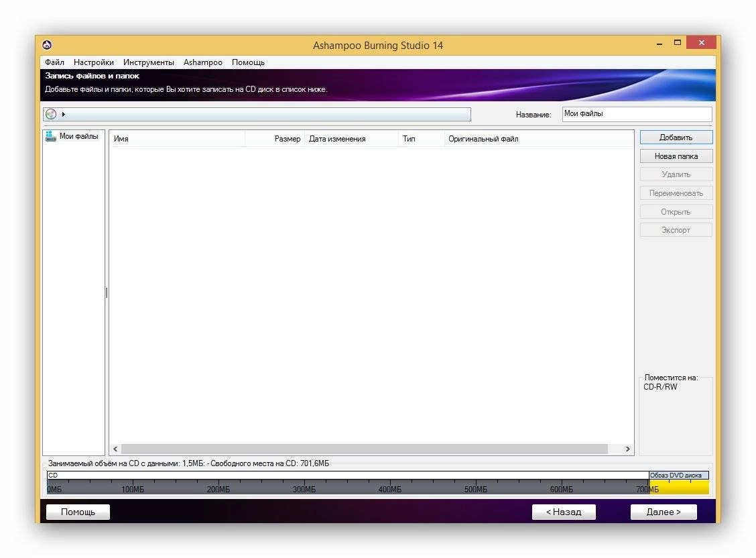Click the yellow Образ DVD диска capacity segment

(x=679, y=487)
